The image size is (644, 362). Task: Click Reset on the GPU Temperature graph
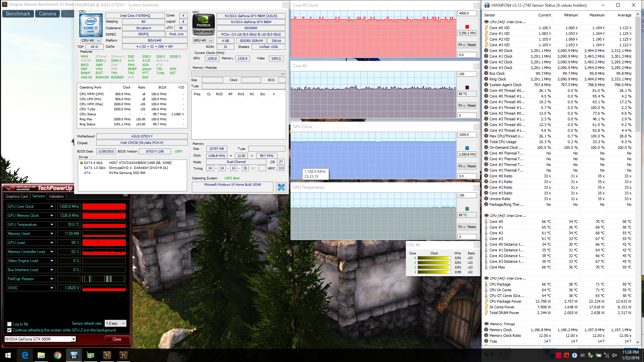tap(472, 227)
